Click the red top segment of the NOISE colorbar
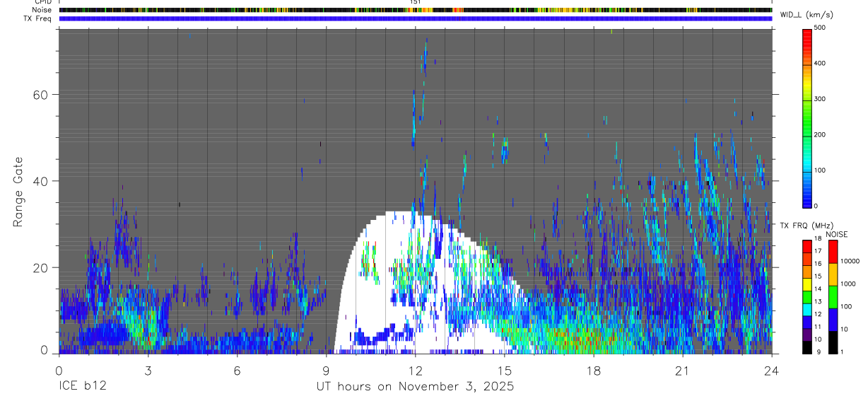The height and width of the screenshot is (401, 868). pos(833,251)
